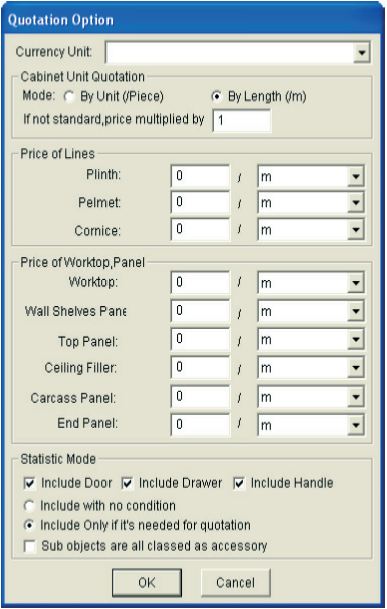Click the Plinth price field
387x609 pixels.
coord(200,176)
